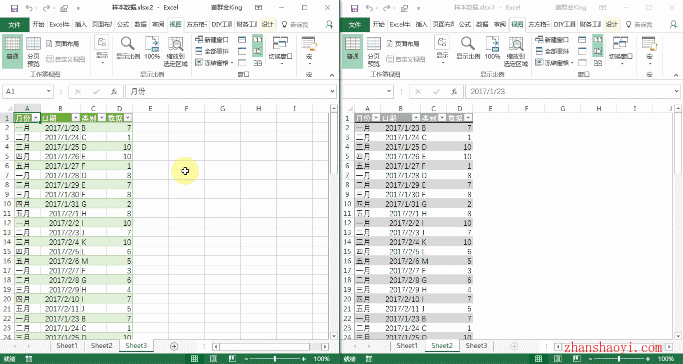Toggle 同步滚动 in right window
This screenshot has width=683, height=364.
pos(598,51)
